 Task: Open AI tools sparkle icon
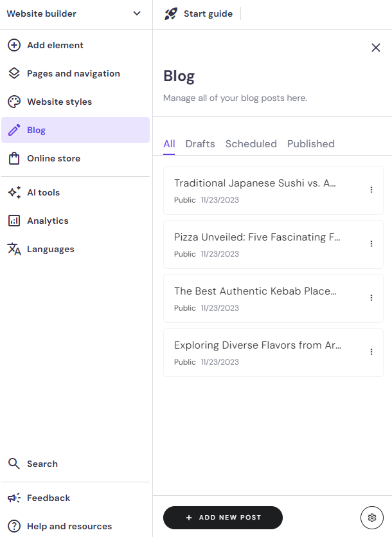click(x=14, y=192)
